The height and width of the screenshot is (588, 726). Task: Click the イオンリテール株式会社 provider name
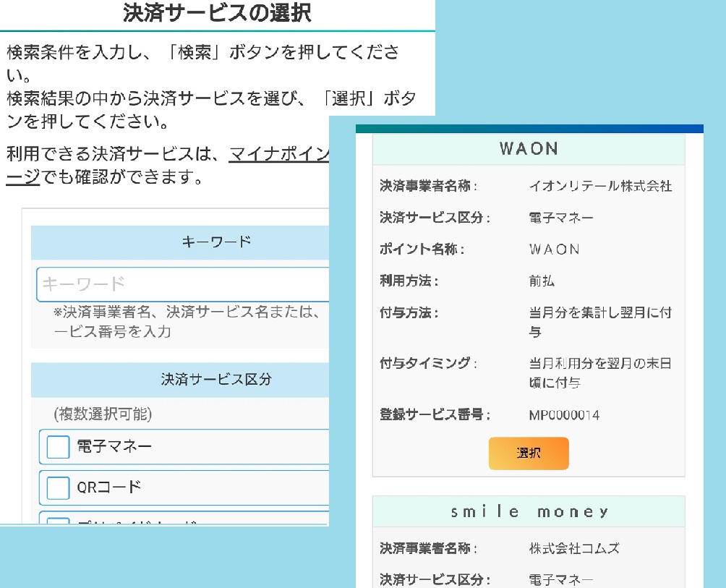pos(600,186)
